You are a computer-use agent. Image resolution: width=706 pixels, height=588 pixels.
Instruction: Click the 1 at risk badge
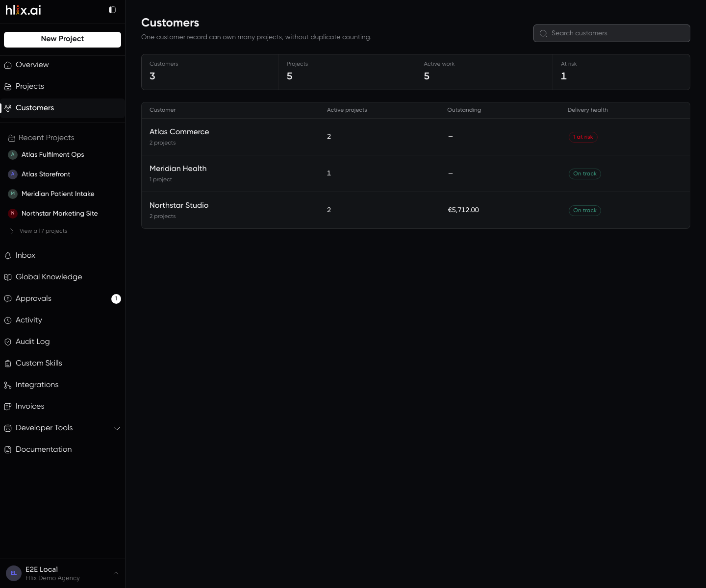(583, 137)
